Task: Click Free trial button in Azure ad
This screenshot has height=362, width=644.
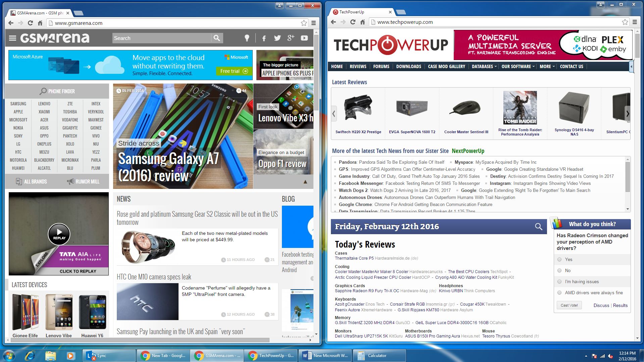Action: click(234, 71)
